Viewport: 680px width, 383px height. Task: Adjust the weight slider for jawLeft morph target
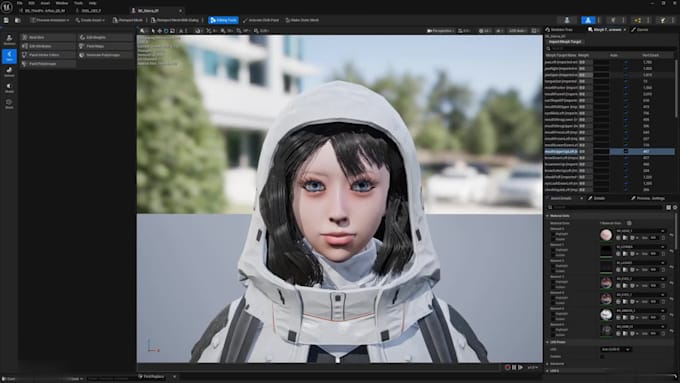click(x=585, y=62)
